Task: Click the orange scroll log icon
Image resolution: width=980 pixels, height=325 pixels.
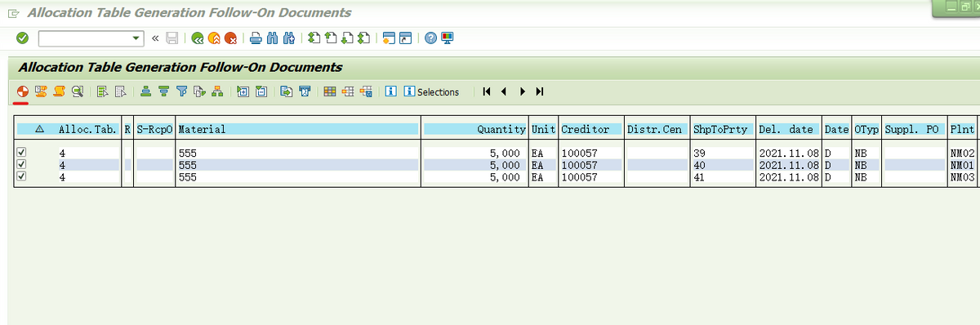Action: (x=59, y=91)
